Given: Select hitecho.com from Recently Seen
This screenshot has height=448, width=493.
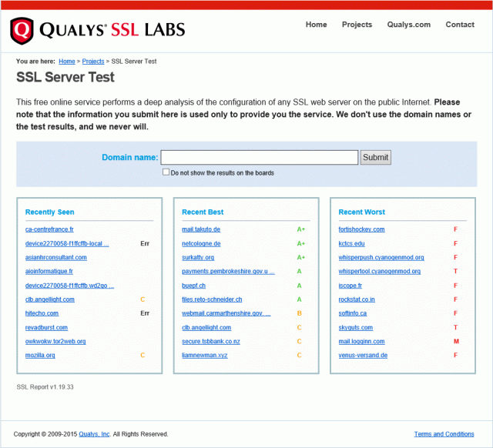Looking at the screenshot, I should click(x=42, y=313).
